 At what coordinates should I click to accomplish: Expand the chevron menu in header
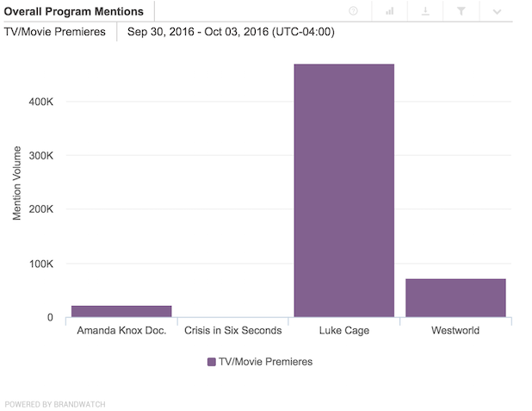(x=498, y=11)
